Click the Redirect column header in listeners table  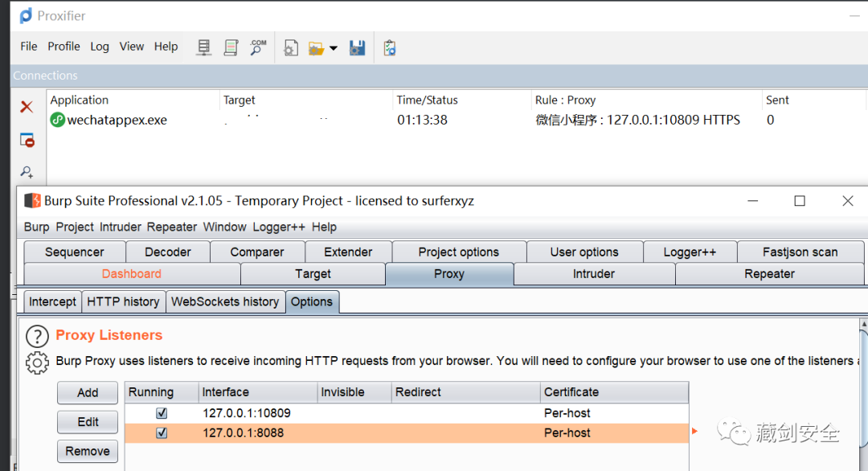(465, 392)
